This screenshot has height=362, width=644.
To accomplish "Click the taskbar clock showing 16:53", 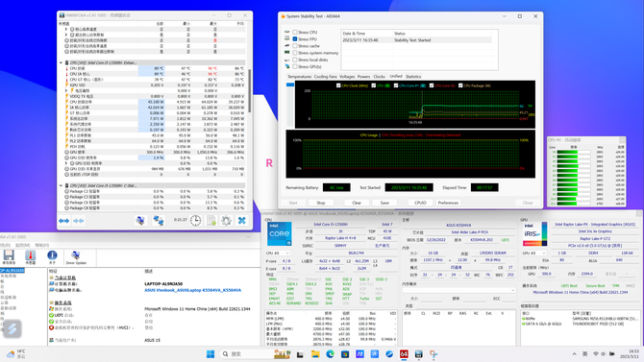I will [x=629, y=353].
